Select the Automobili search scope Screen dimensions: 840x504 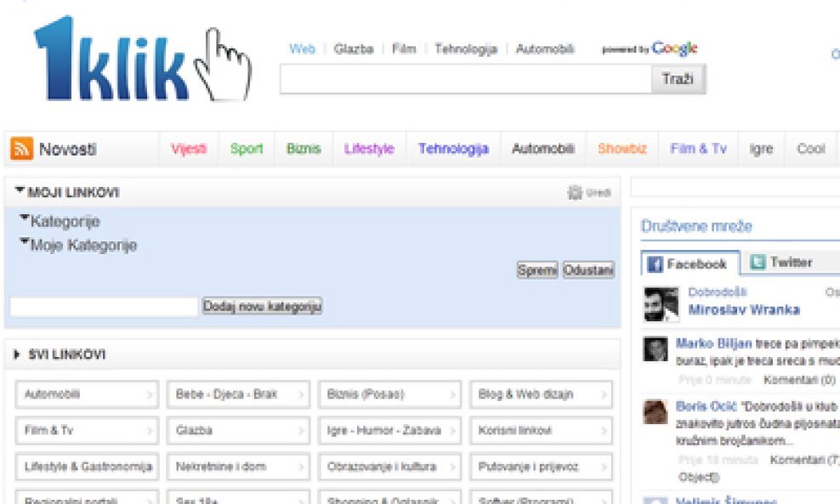point(545,48)
